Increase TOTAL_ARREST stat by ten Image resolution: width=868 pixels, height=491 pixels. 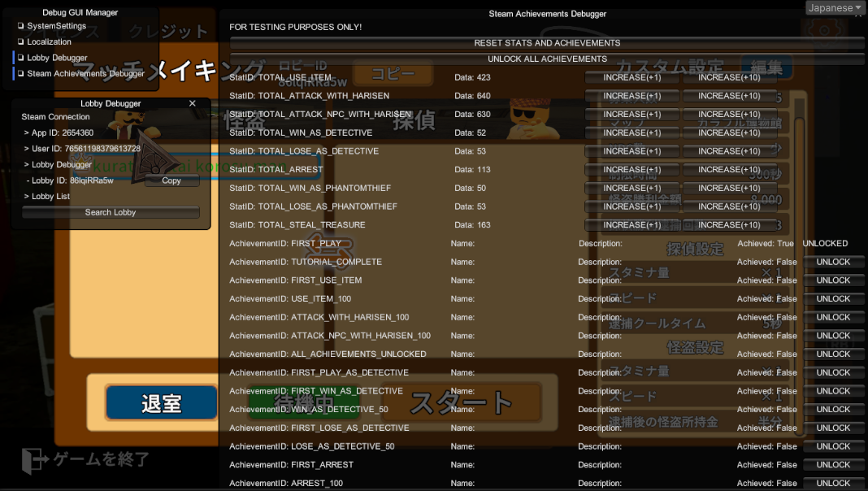729,170
